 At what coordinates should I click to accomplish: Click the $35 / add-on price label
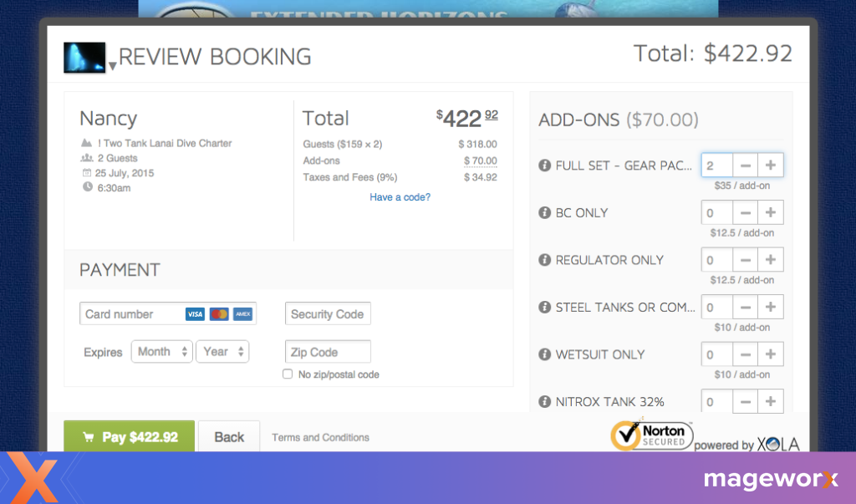742,186
